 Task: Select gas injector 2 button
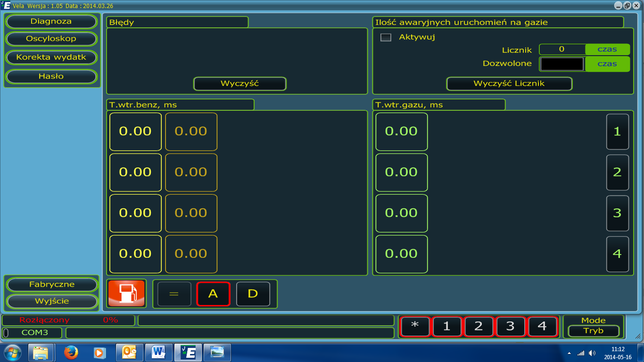pos(617,172)
